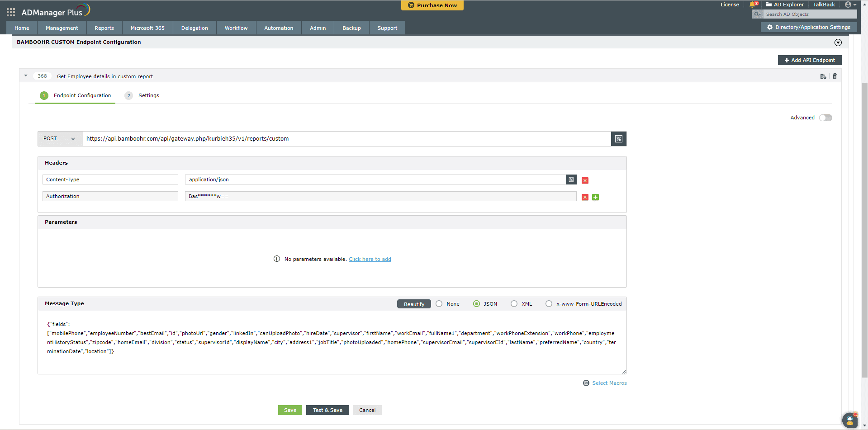Click the Authorization header name field

pos(110,196)
